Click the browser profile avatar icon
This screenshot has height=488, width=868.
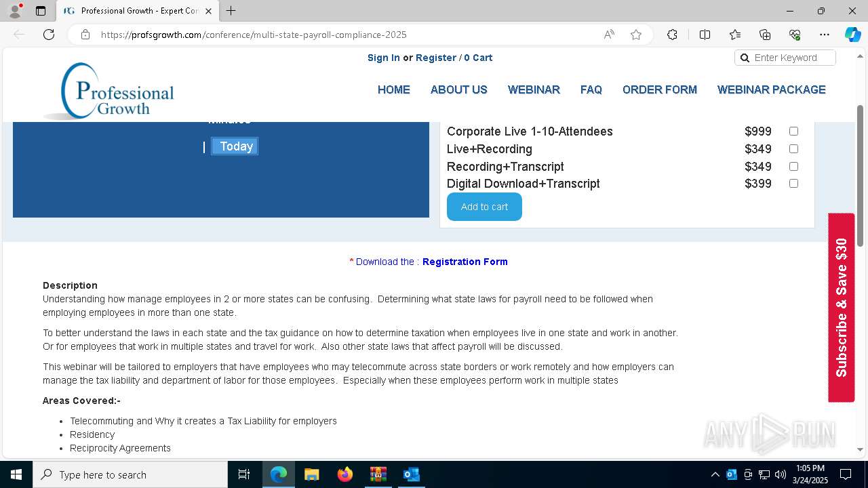15,11
